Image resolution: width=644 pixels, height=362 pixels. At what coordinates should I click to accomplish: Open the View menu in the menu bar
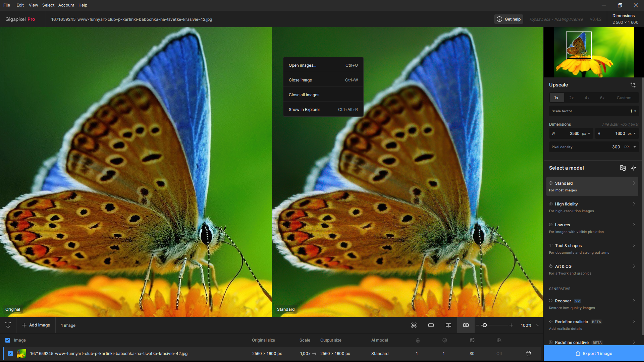tap(33, 5)
